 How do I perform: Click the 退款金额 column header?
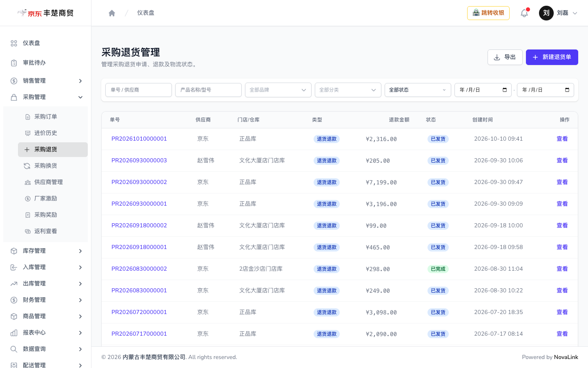coord(399,120)
